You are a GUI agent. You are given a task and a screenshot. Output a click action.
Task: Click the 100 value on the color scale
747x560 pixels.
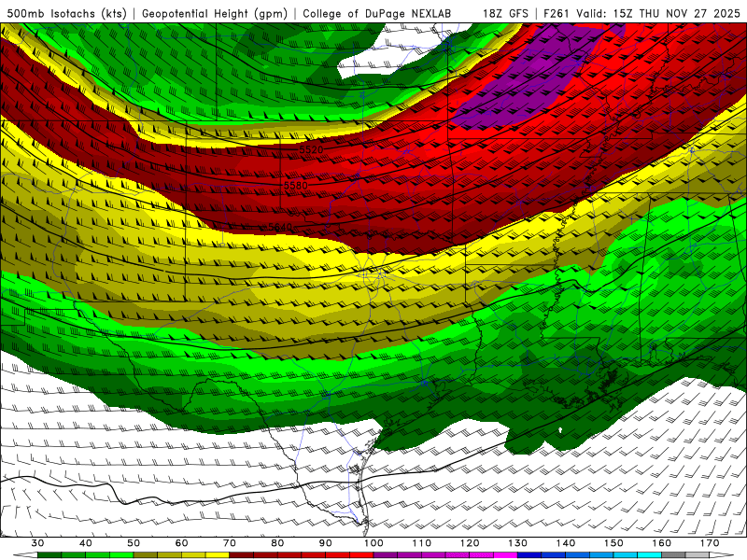(x=374, y=543)
